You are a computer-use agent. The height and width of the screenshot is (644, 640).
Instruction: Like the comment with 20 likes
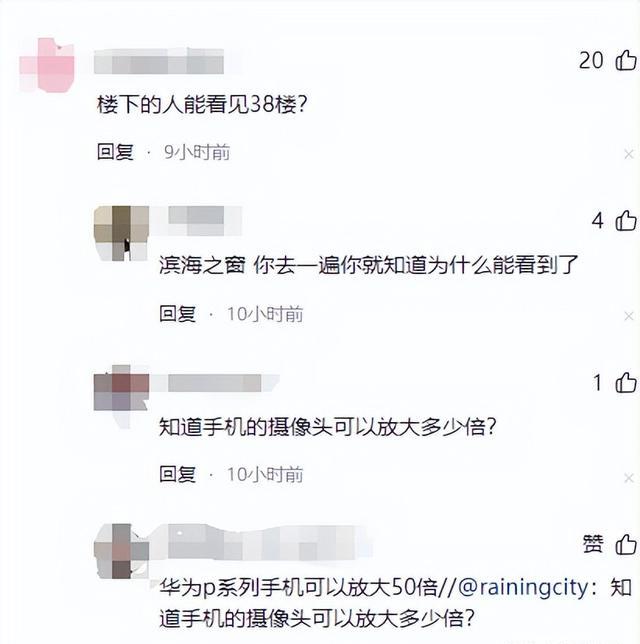click(x=626, y=60)
